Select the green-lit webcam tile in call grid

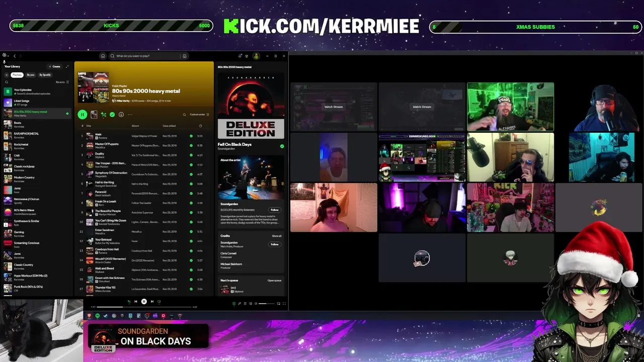point(510,107)
